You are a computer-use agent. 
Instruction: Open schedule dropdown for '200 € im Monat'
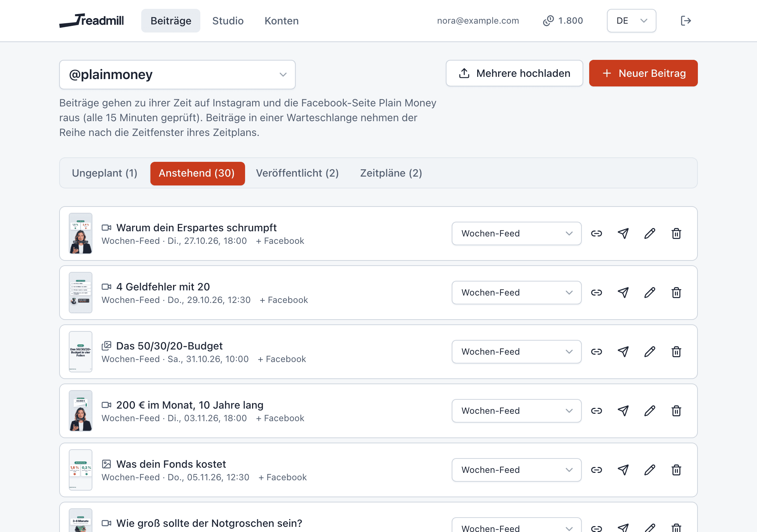516,411
